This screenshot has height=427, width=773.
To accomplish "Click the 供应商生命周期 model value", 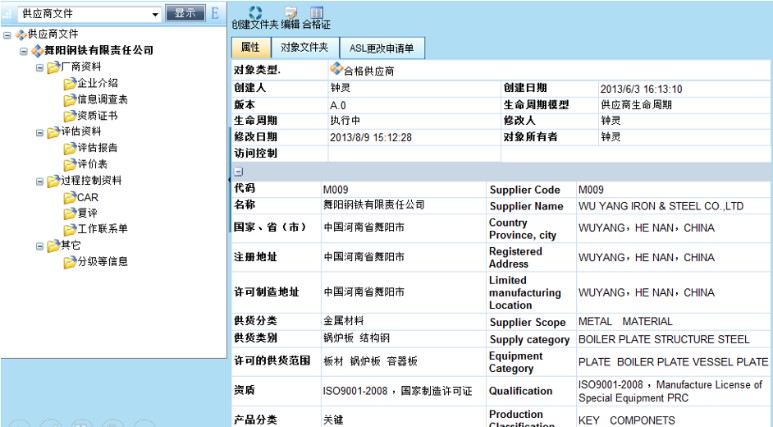I will 636,105.
